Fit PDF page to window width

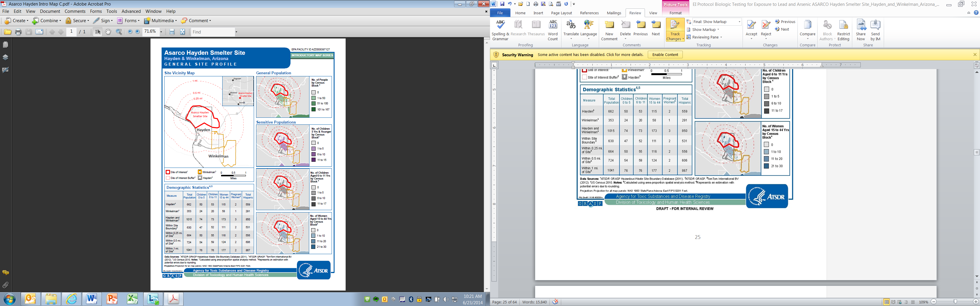click(x=172, y=32)
